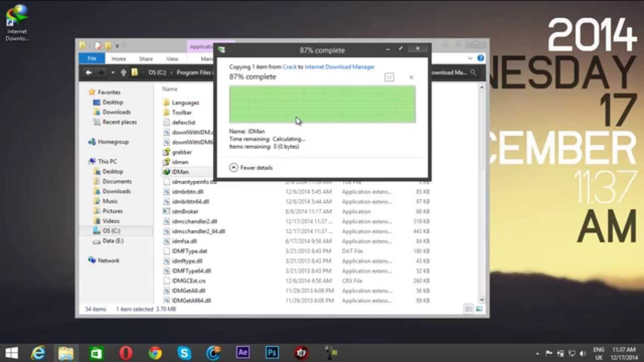Switch to thumbnails view using status bar icon

pyautogui.click(x=479, y=309)
